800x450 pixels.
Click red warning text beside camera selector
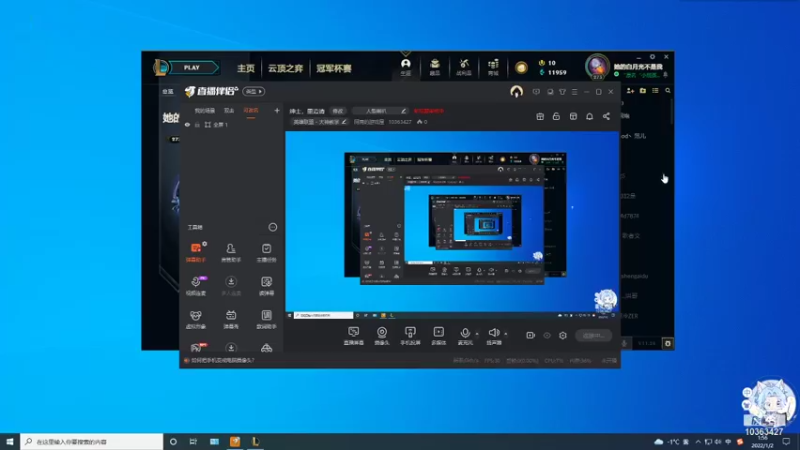428,111
